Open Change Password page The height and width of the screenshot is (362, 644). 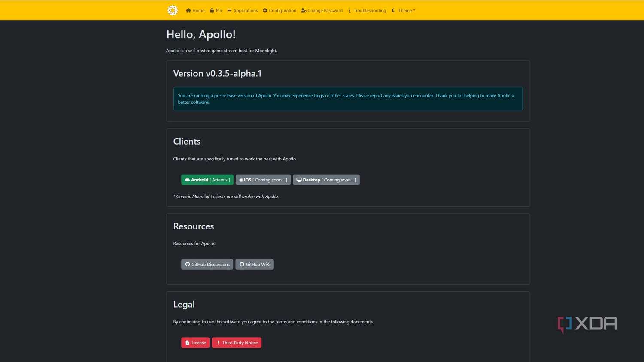tap(322, 10)
